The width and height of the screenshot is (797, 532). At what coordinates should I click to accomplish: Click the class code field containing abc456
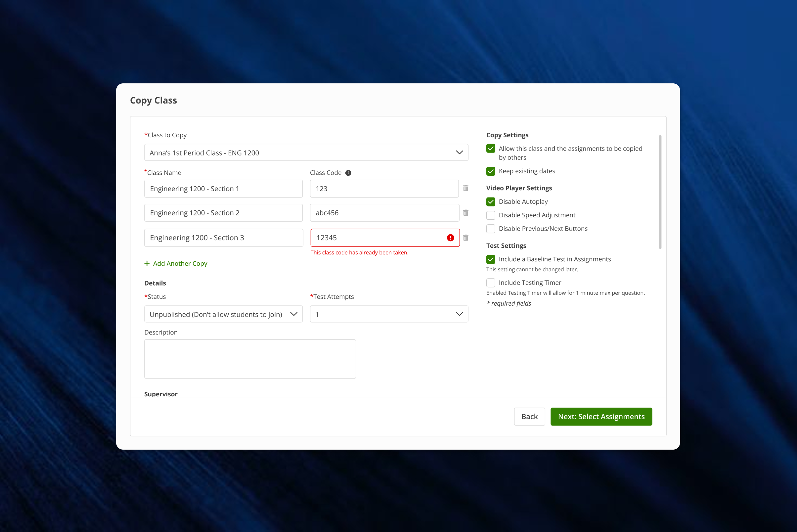click(384, 213)
